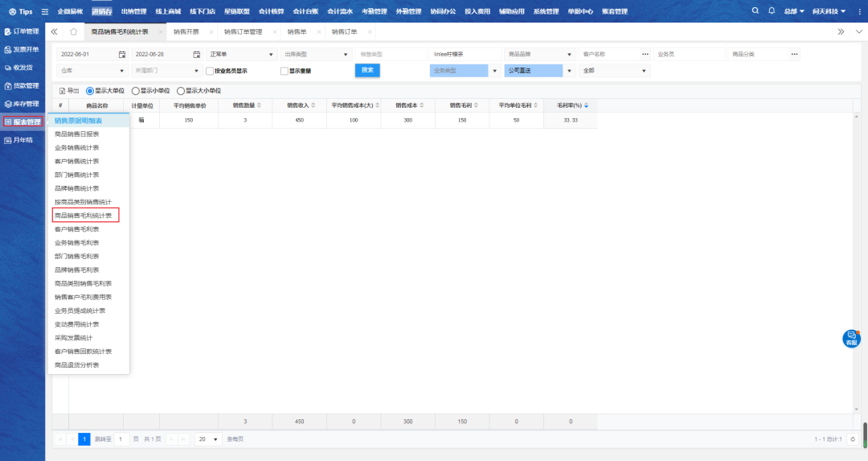Open the start date calendar picker icon
Image resolution: width=868 pixels, height=461 pixels.
[x=122, y=54]
